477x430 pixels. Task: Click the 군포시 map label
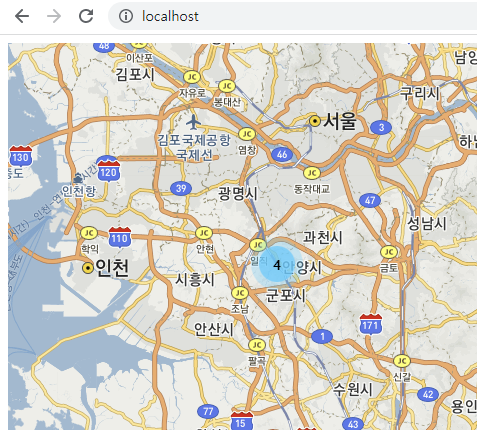coord(286,295)
